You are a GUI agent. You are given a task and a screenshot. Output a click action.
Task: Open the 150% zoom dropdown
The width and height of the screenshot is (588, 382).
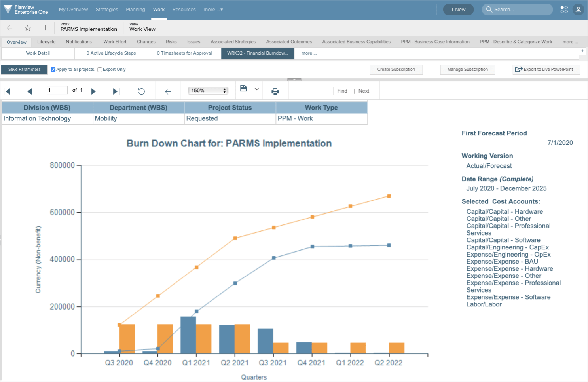(209, 91)
